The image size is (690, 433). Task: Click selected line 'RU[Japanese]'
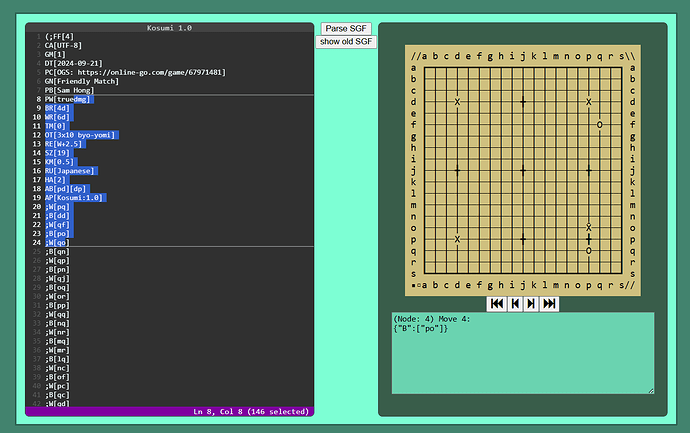[69, 171]
